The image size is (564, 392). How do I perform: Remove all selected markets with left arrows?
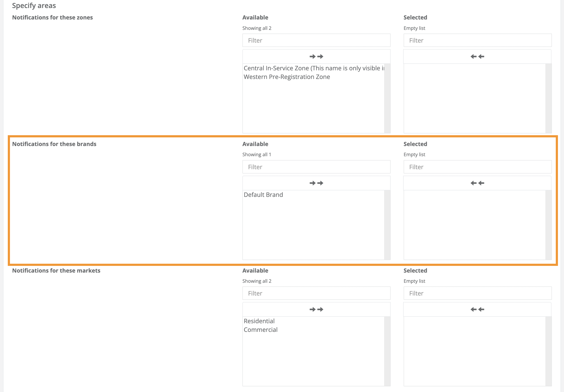point(477,309)
